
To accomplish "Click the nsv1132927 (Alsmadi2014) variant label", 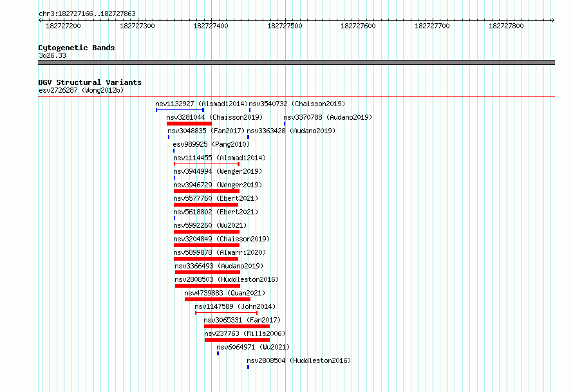I will click(202, 104).
